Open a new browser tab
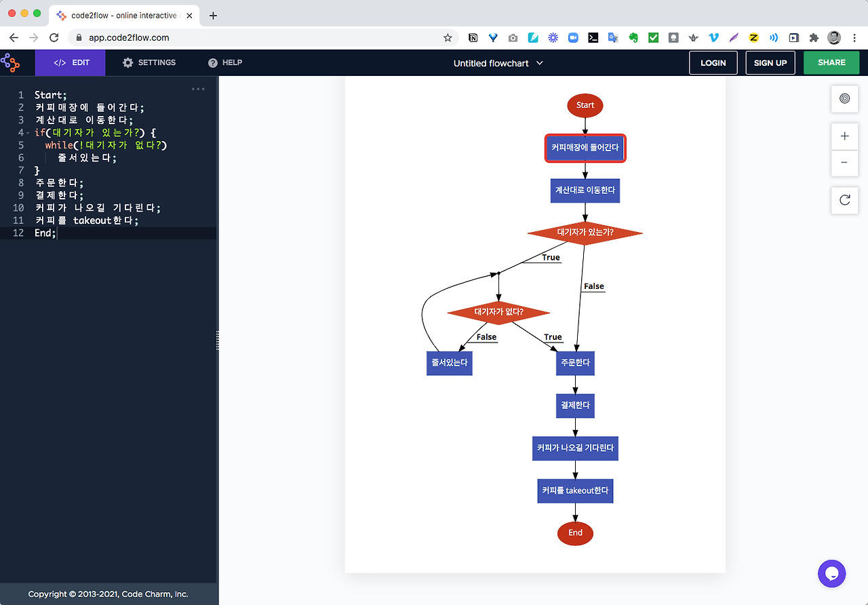 (213, 15)
